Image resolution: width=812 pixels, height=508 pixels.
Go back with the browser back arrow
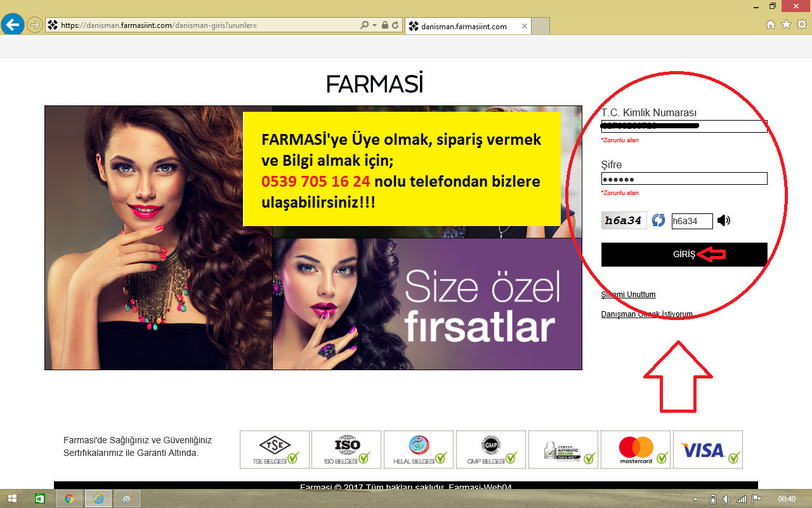[13, 25]
